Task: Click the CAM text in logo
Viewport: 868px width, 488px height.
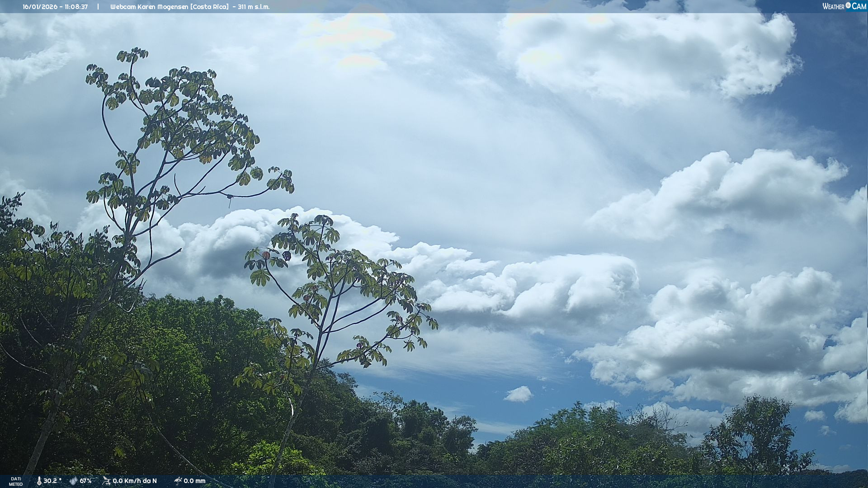Action: tap(859, 6)
